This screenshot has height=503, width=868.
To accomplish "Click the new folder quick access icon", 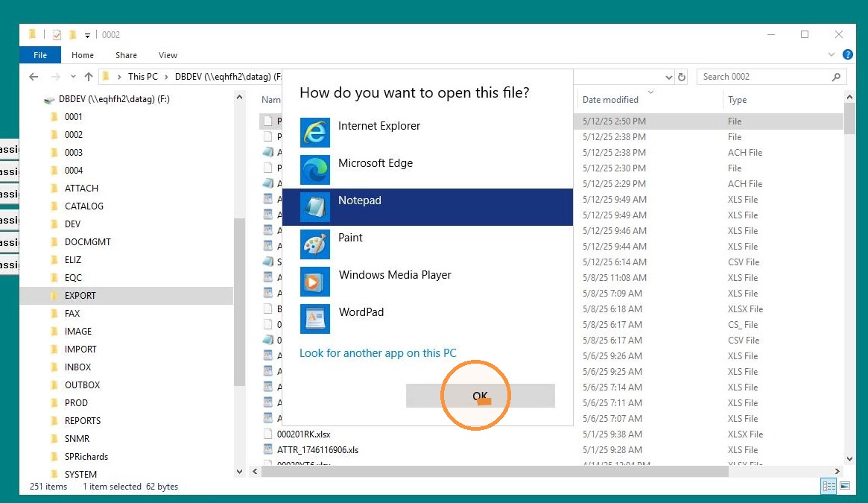I will coord(72,35).
